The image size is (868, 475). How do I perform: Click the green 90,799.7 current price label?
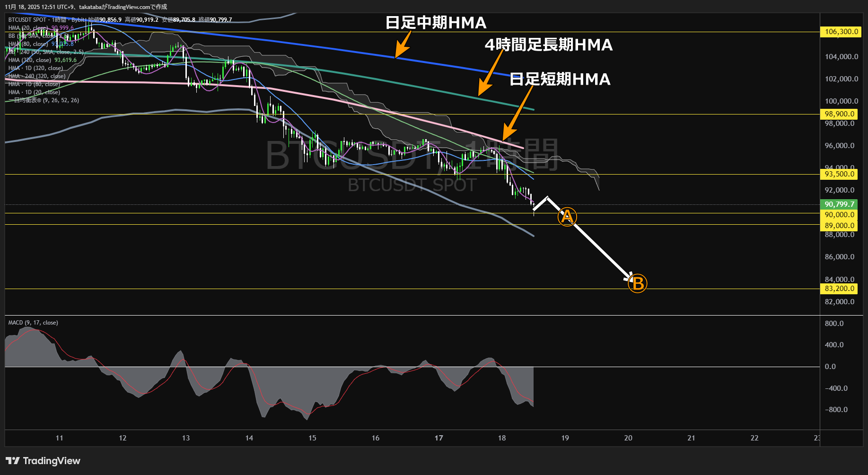(x=841, y=204)
